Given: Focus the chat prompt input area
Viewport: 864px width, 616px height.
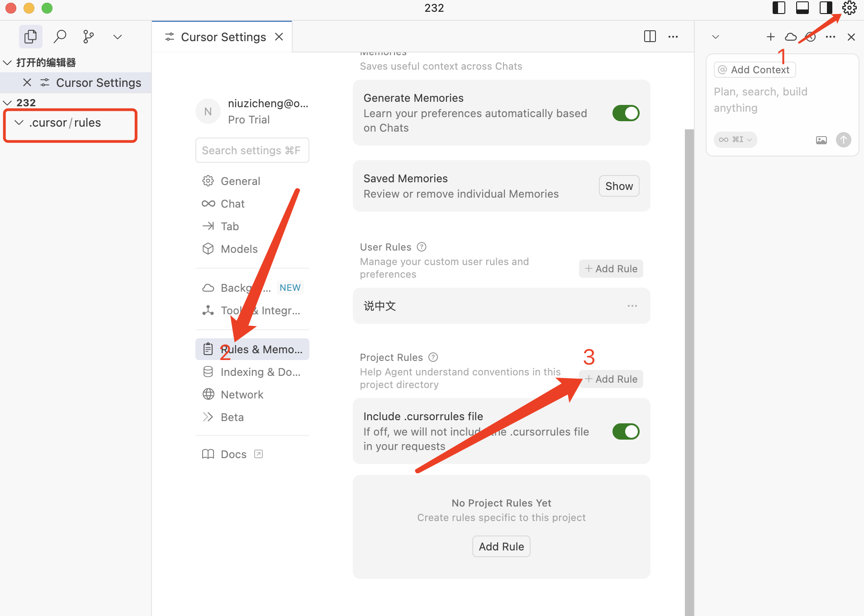Looking at the screenshot, I should pos(782,100).
